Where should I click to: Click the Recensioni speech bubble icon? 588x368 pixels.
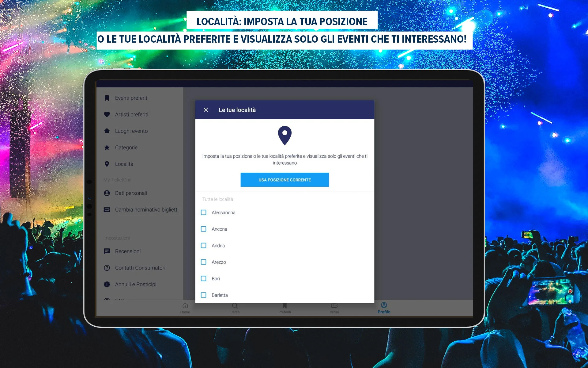[x=107, y=251]
